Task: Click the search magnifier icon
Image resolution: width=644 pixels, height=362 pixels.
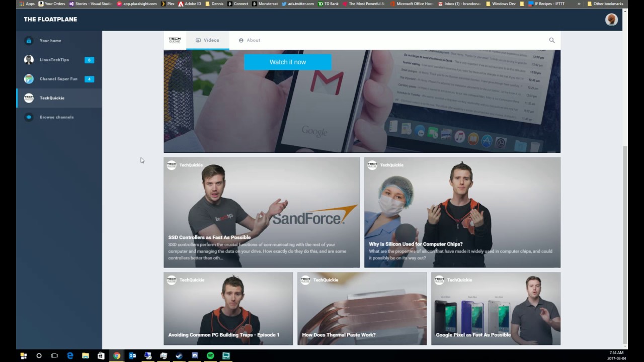Action: [552, 40]
